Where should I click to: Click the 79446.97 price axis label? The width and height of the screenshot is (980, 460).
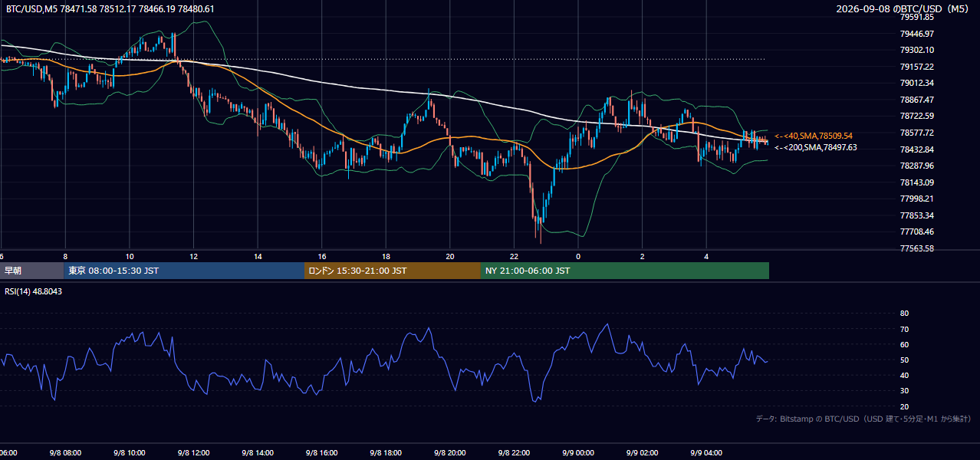coord(916,34)
